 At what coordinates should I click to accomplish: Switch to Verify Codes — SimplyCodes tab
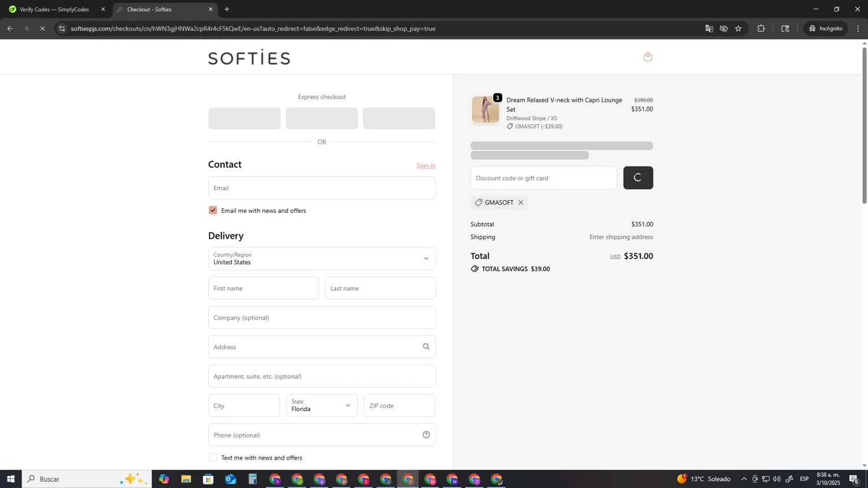[54, 9]
